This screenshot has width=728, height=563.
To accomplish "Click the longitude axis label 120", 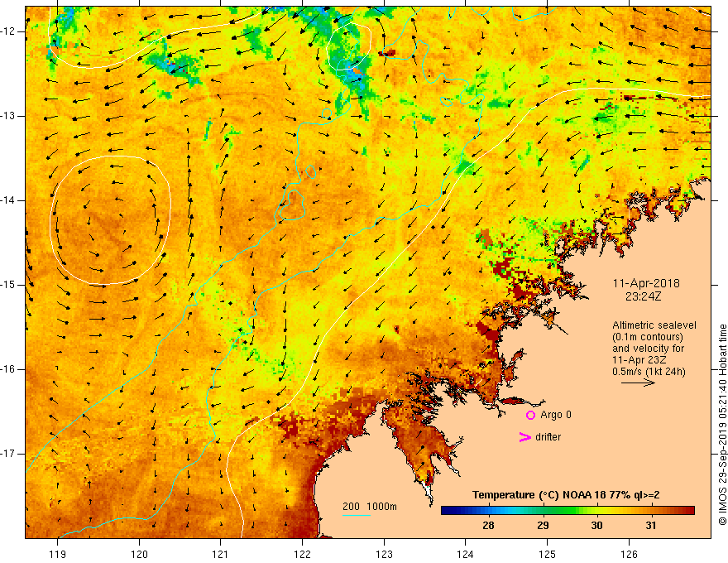I will click(139, 554).
